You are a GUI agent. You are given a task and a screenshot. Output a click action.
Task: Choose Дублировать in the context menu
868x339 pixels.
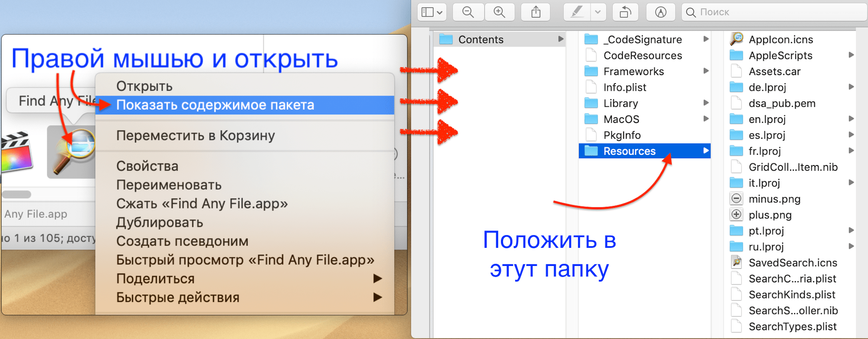point(245,223)
